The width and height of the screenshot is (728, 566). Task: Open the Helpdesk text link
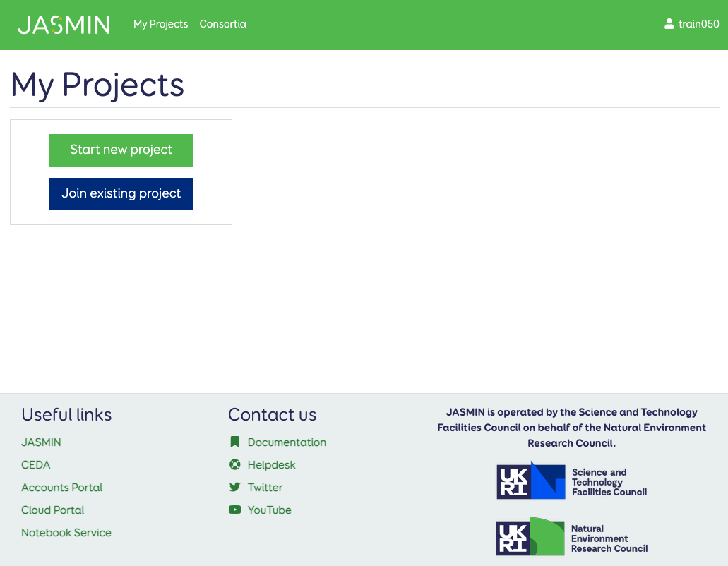point(271,465)
